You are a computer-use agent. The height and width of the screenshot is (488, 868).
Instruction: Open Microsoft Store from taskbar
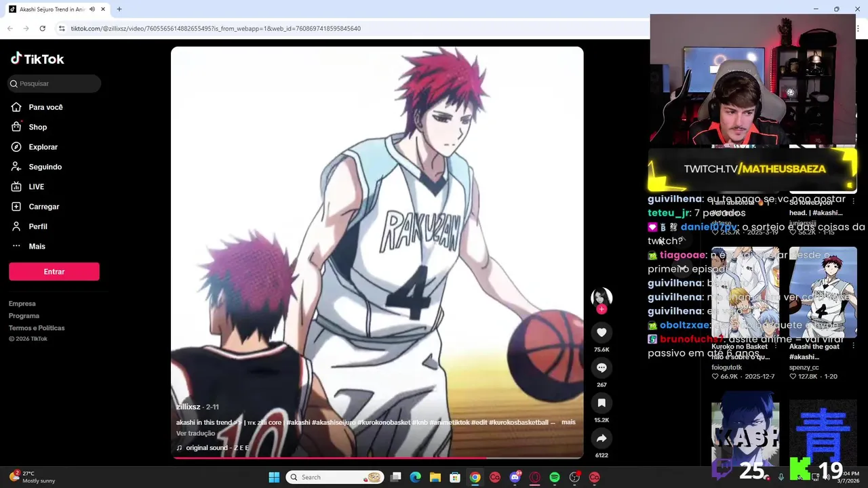(455, 477)
